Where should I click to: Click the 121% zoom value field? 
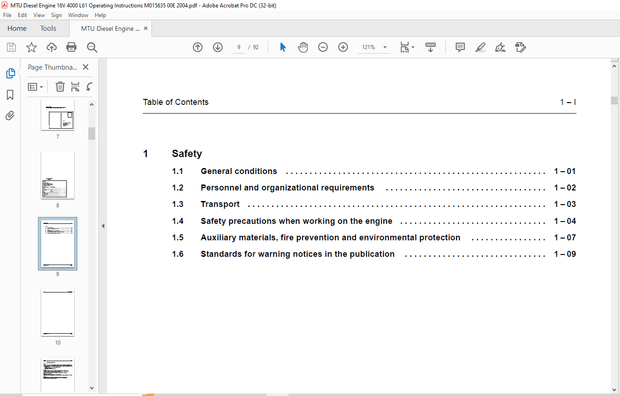pyautogui.click(x=369, y=47)
